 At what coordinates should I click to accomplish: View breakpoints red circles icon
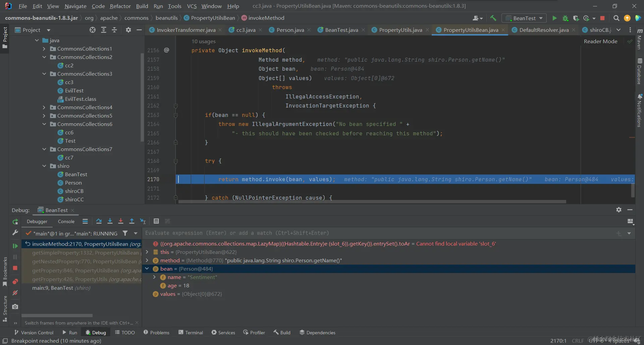15,281
